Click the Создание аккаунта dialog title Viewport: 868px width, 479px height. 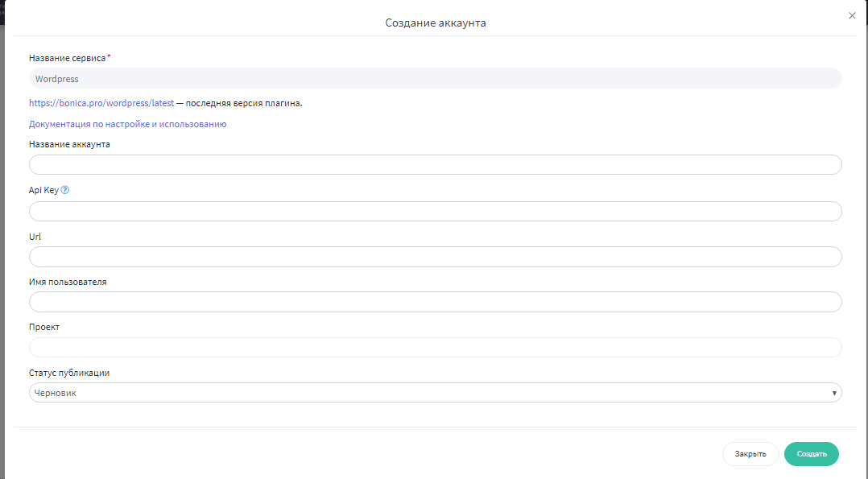(435, 23)
